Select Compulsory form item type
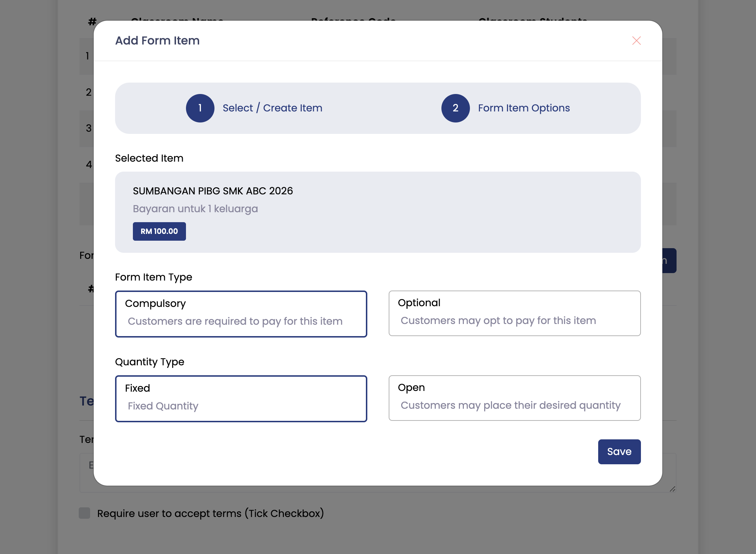 241,314
